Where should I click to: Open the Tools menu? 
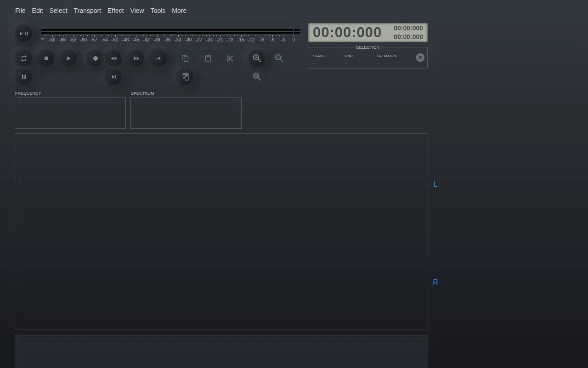point(158,11)
